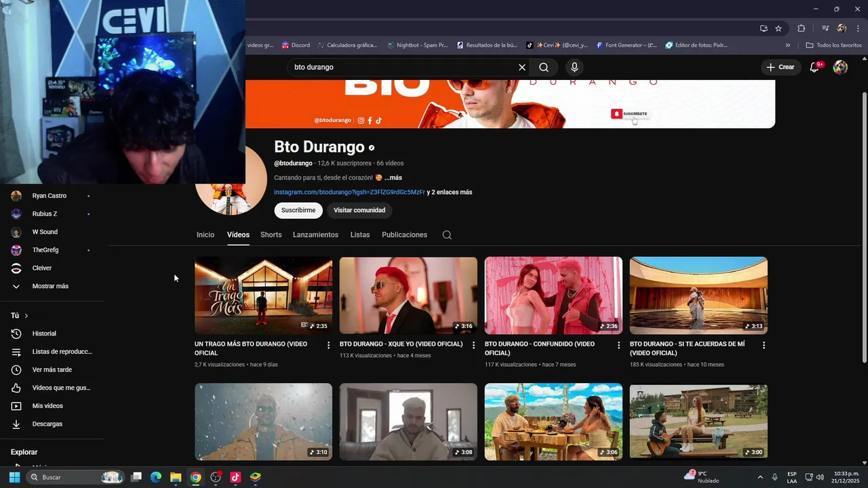Show hidden tray icons chevron
The width and height of the screenshot is (868, 488).
tap(759, 477)
